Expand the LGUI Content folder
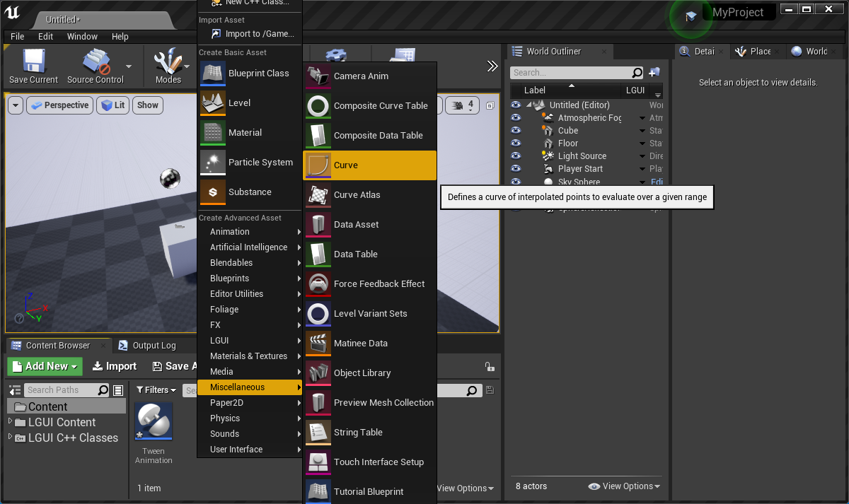This screenshot has width=849, height=504. [11, 422]
